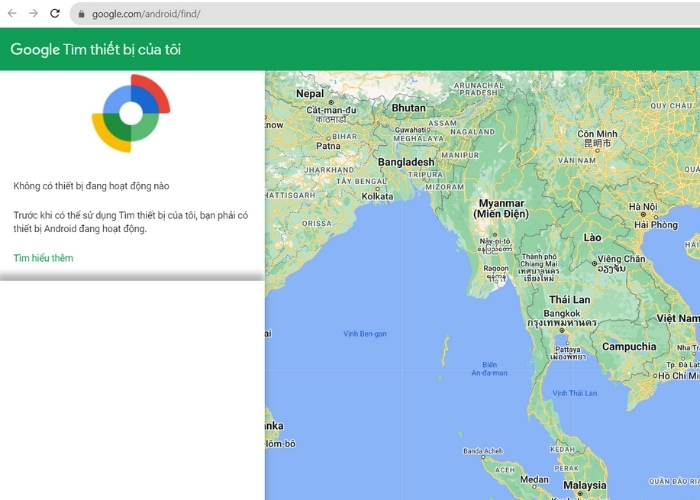The width and height of the screenshot is (700, 500).
Task: Click ASSAM state label on map
Action: (442, 123)
